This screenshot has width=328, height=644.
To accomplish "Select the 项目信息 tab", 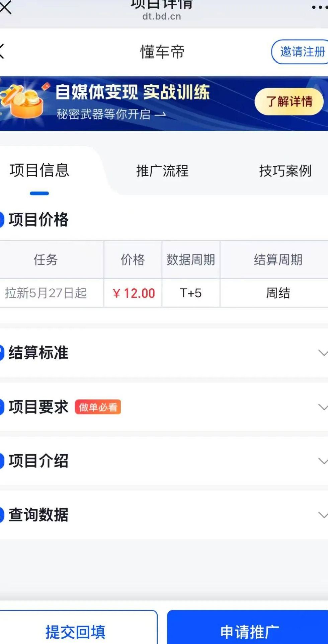I will click(x=39, y=170).
